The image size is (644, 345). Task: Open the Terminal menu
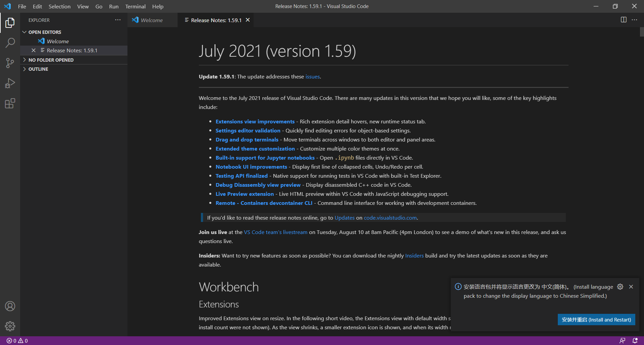pyautogui.click(x=135, y=6)
